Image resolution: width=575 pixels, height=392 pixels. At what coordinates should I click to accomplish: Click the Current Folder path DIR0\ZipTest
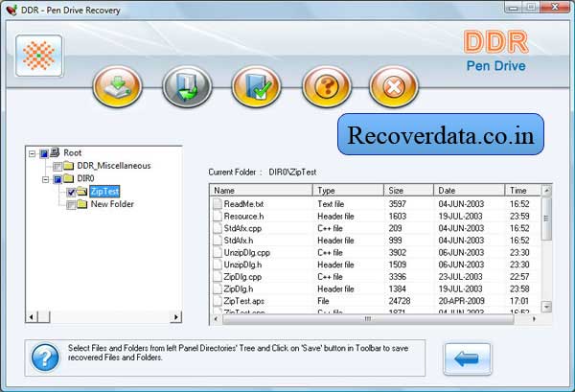[x=292, y=172]
